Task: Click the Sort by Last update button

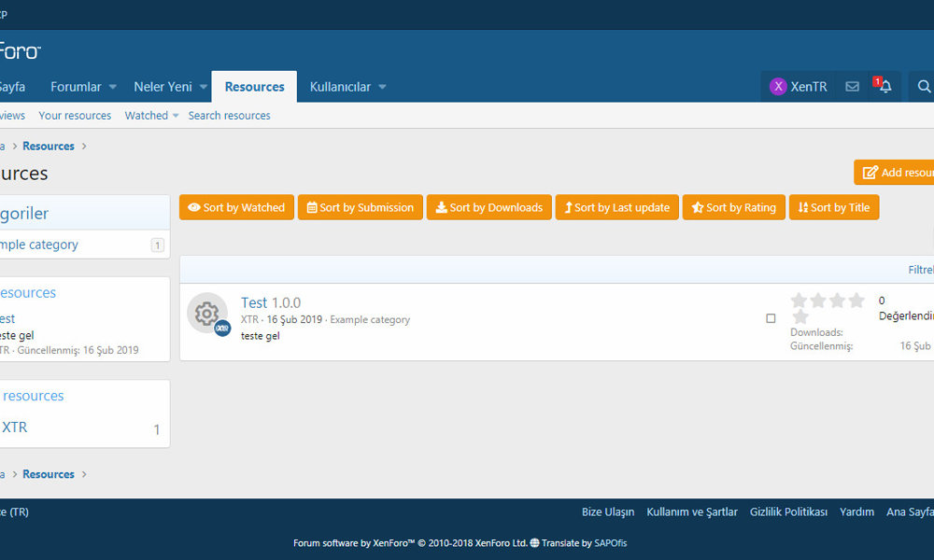Action: pyautogui.click(x=617, y=207)
